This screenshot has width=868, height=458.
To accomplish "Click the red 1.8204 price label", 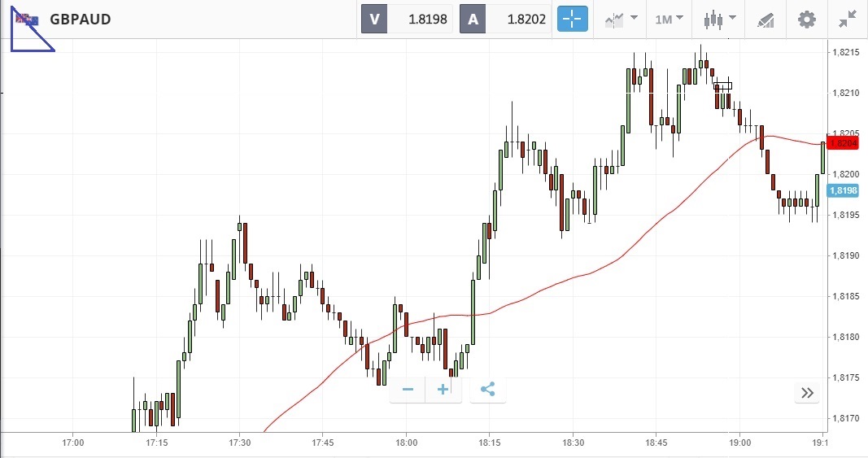I will pyautogui.click(x=842, y=143).
